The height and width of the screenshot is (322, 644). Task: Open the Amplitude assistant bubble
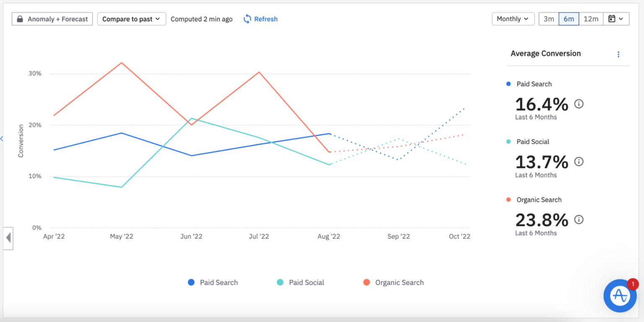point(620,296)
